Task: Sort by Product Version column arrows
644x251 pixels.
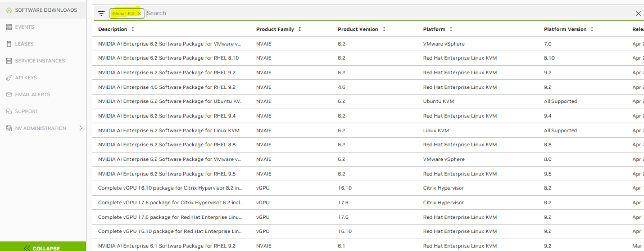Action: coord(384,29)
